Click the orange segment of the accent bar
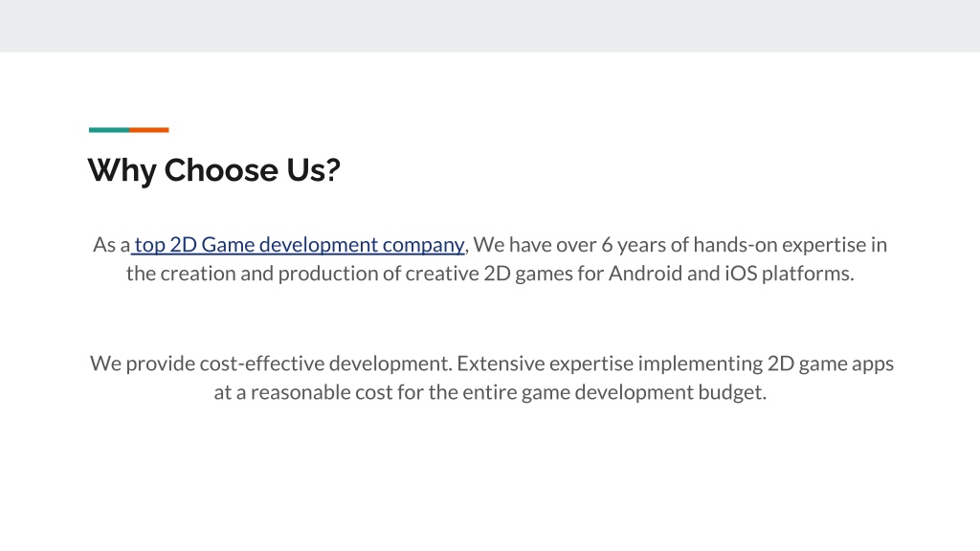 click(x=149, y=130)
